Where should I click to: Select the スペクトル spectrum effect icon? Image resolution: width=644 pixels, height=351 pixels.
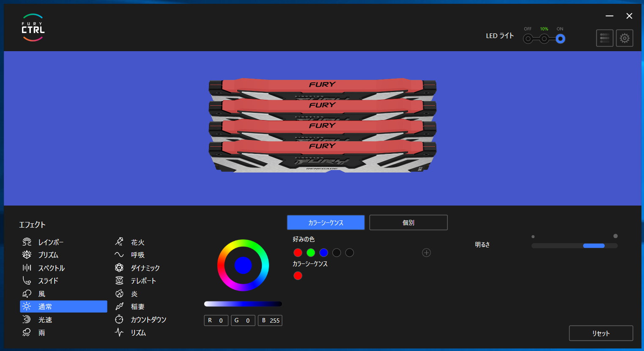[27, 268]
